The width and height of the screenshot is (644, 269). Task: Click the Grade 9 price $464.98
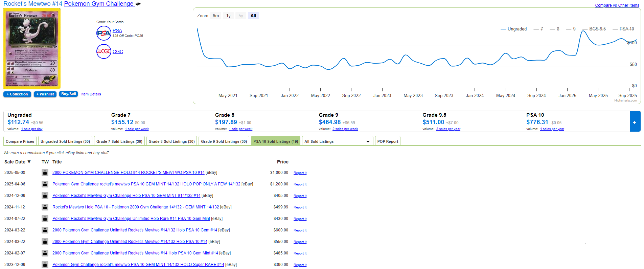pos(330,122)
